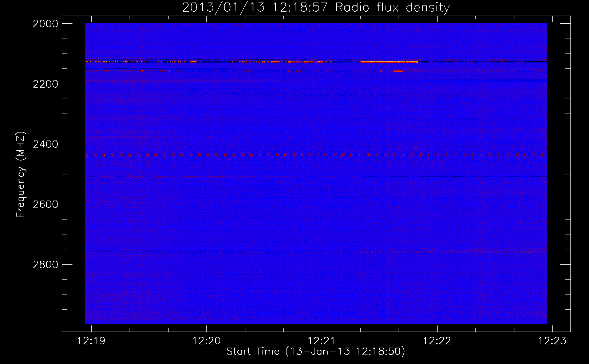The width and height of the screenshot is (589, 364).
Task: Click the 12:19 time tick label
Action: tap(91, 341)
